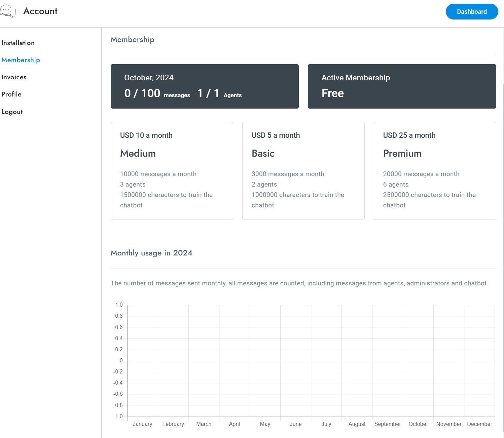
Task: Select the Medium plan card
Action: [172, 171]
